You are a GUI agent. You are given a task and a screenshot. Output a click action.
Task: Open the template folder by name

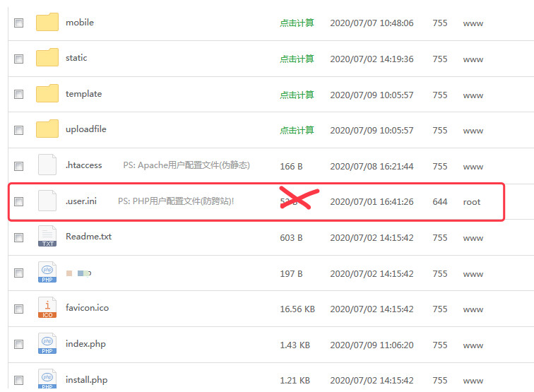point(83,94)
